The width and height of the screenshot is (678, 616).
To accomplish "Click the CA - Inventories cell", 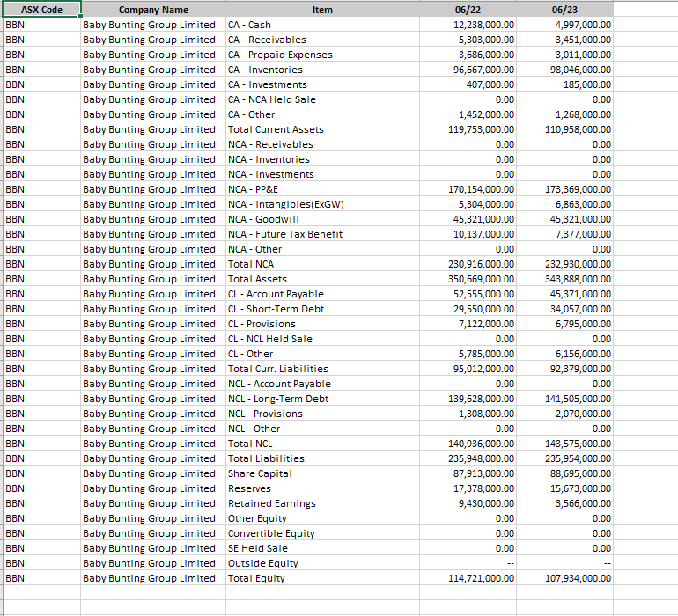I will 322,70.
